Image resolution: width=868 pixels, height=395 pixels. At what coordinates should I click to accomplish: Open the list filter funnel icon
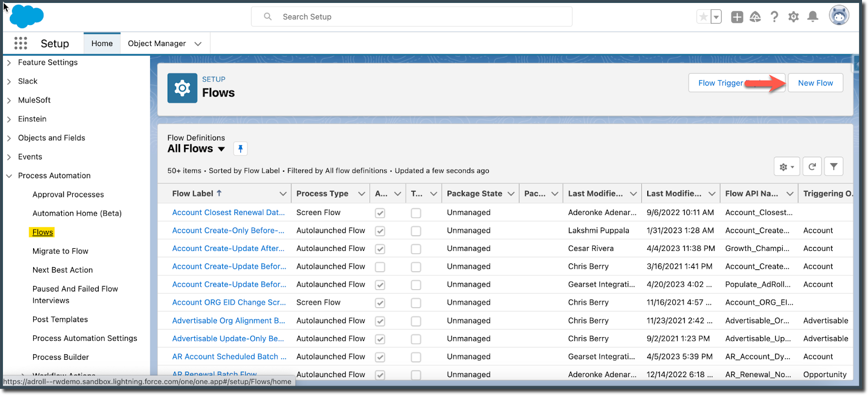833,167
